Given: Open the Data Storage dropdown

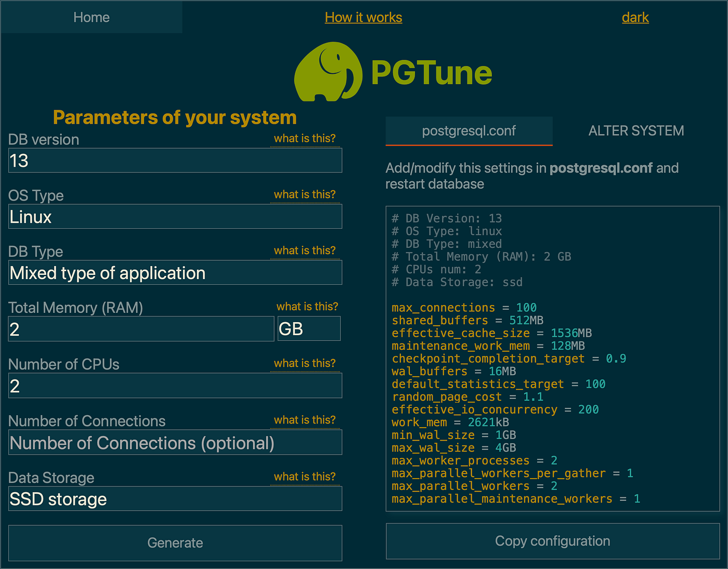Looking at the screenshot, I should click(x=175, y=498).
